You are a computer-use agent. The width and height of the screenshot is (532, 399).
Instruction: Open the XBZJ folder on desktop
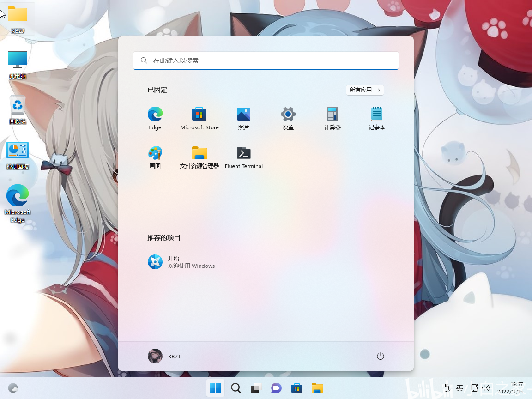click(x=18, y=20)
